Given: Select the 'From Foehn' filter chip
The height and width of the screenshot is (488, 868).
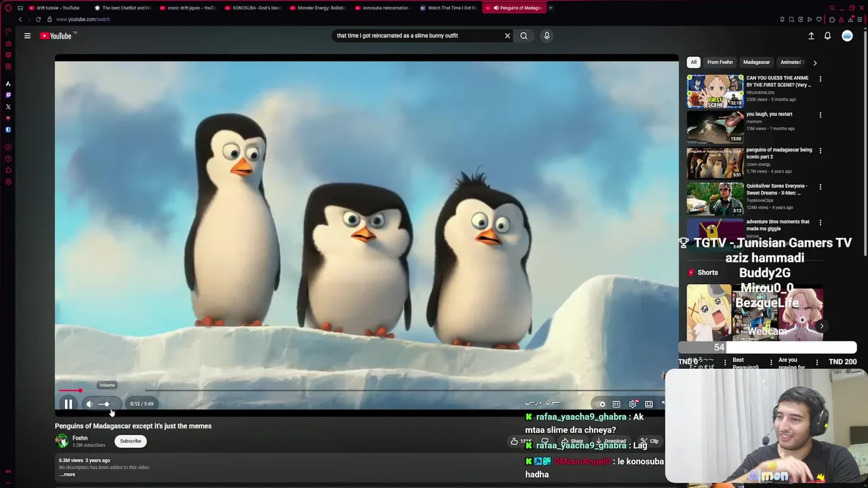Looking at the screenshot, I should (719, 62).
